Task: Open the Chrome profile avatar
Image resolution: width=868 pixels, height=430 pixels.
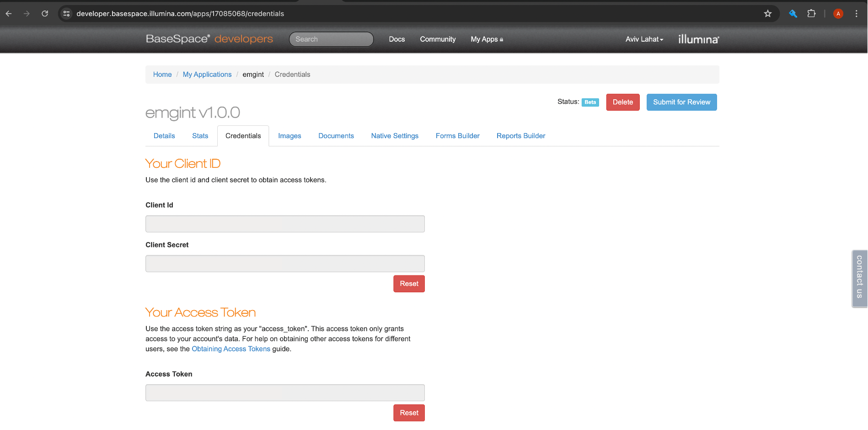Action: click(x=838, y=14)
